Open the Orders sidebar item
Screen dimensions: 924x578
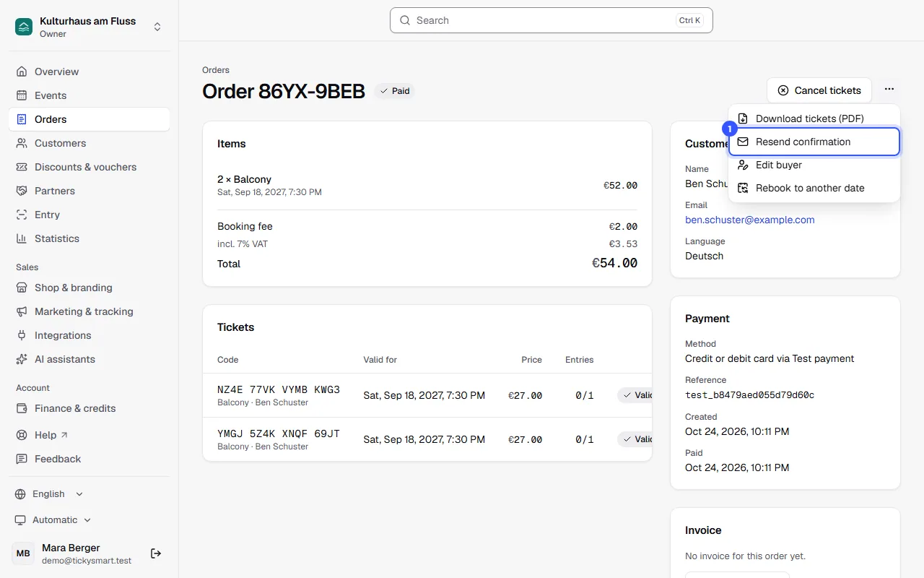[90, 119]
